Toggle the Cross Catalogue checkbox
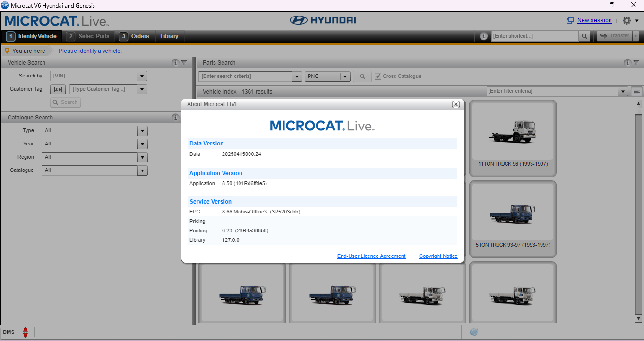Screen dimensions: 644x341 [x=378, y=77]
